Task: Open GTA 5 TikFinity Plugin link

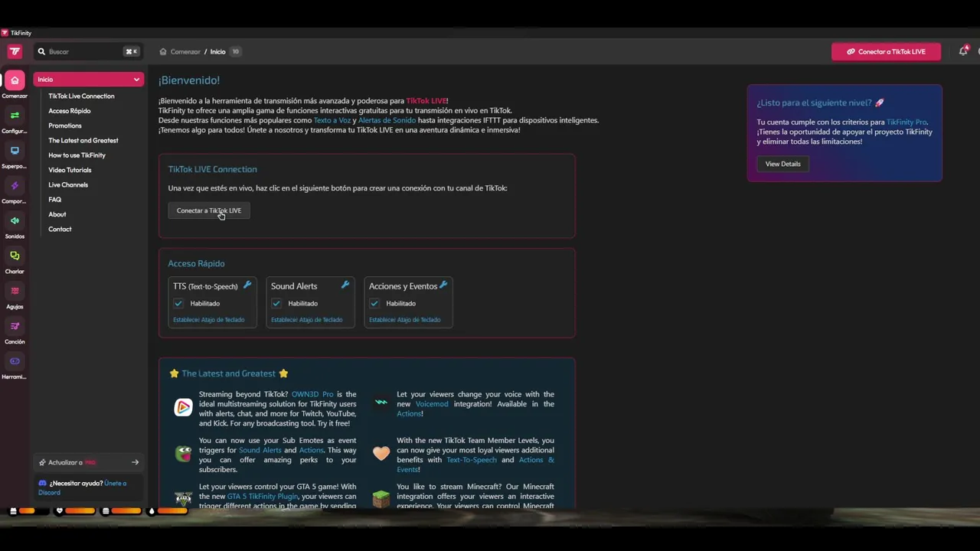Action: 263,496
